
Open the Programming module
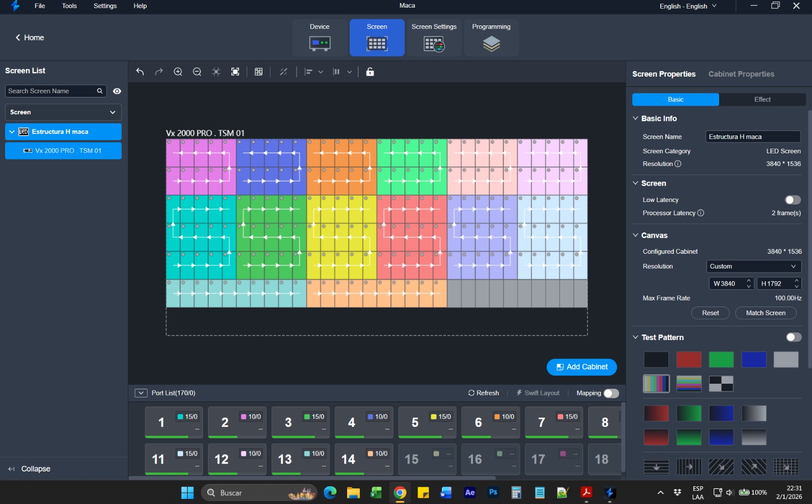point(491,38)
